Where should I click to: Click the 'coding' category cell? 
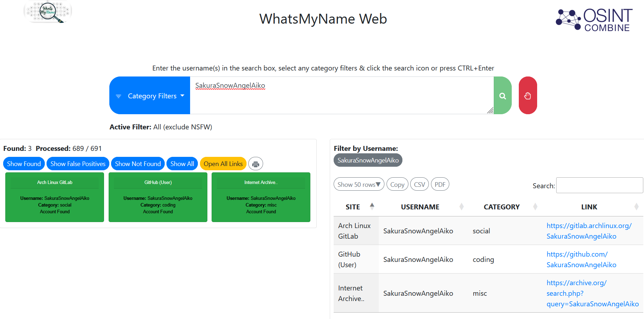[505, 259]
